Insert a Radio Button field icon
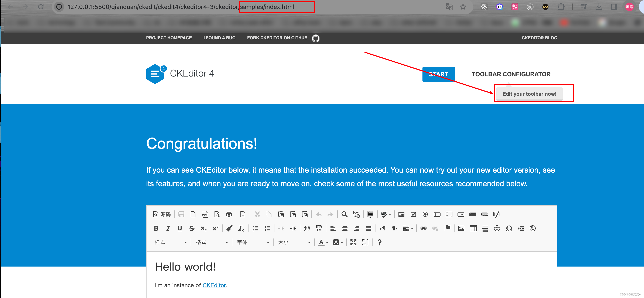Image resolution: width=644 pixels, height=298 pixels. [x=425, y=214]
